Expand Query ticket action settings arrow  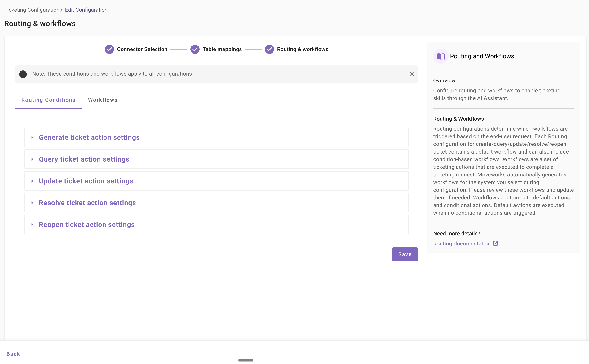32,159
